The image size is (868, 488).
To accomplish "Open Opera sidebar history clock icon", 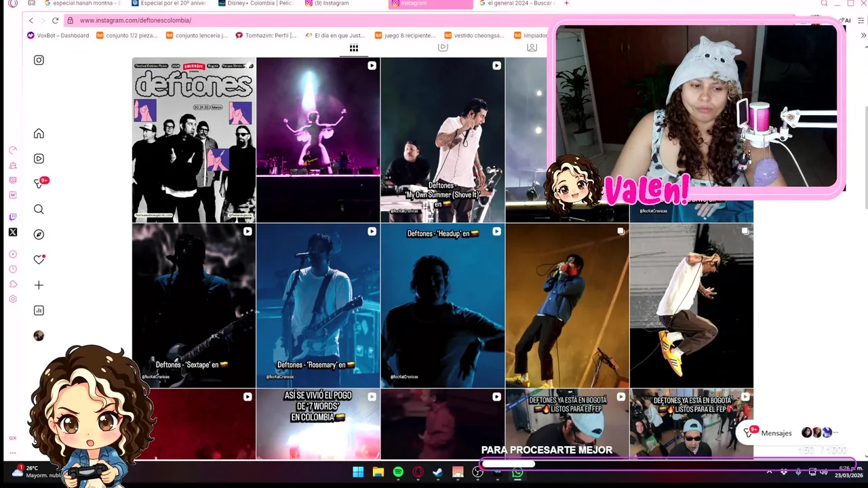I will (13, 269).
